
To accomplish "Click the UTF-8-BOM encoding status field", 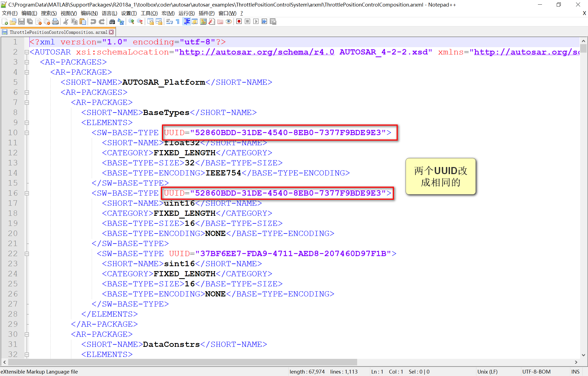I will coord(536,372).
